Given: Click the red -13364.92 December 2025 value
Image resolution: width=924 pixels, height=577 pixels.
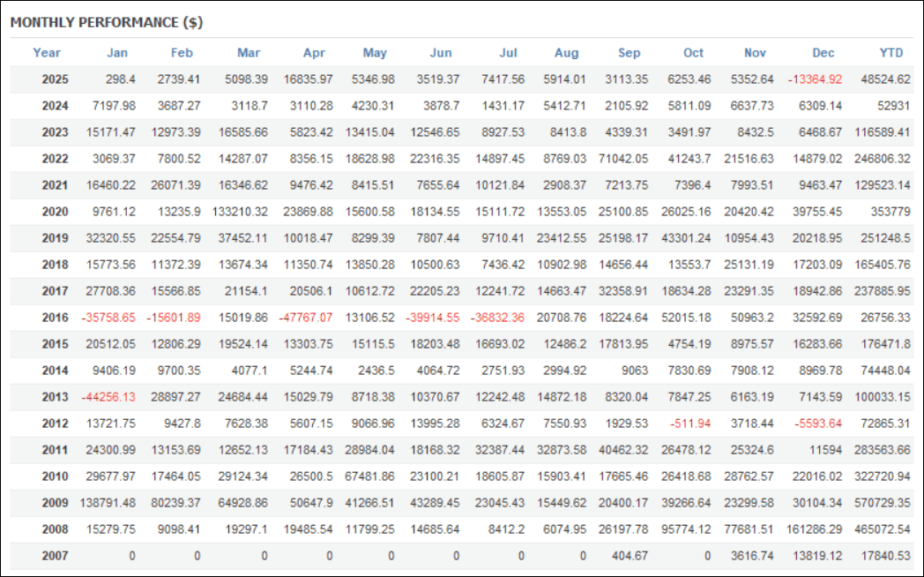Looking at the screenshot, I should [815, 79].
